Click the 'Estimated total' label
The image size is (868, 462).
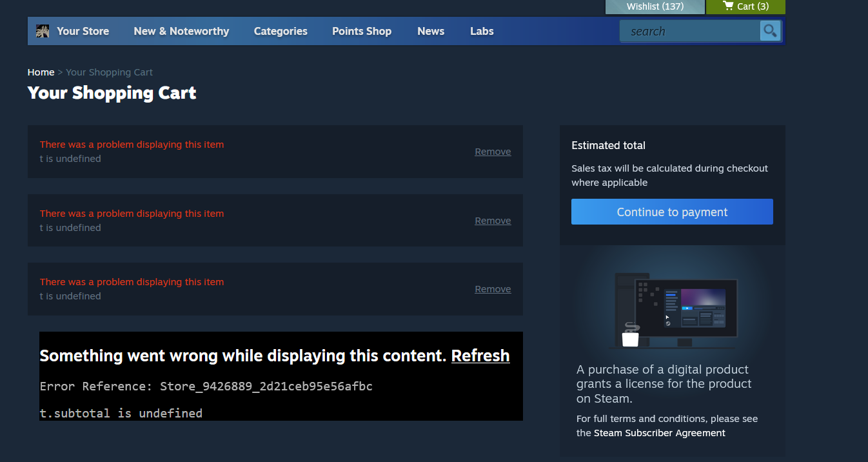[x=608, y=146]
